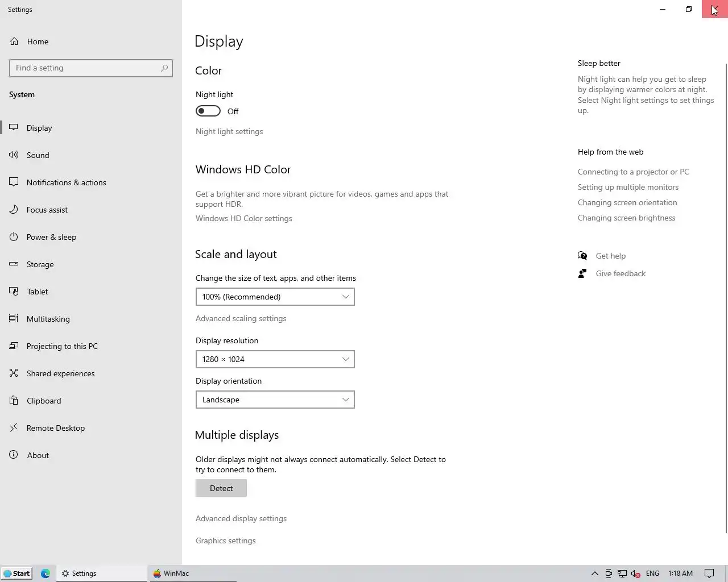Open Windows HD Color settings link
Viewport: 728px width, 582px height.
coord(244,218)
